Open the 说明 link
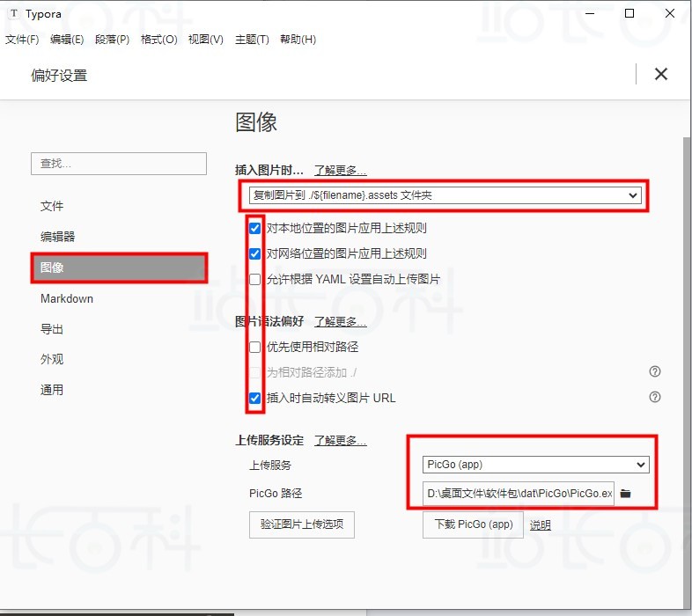The width and height of the screenshot is (692, 616). tap(541, 525)
